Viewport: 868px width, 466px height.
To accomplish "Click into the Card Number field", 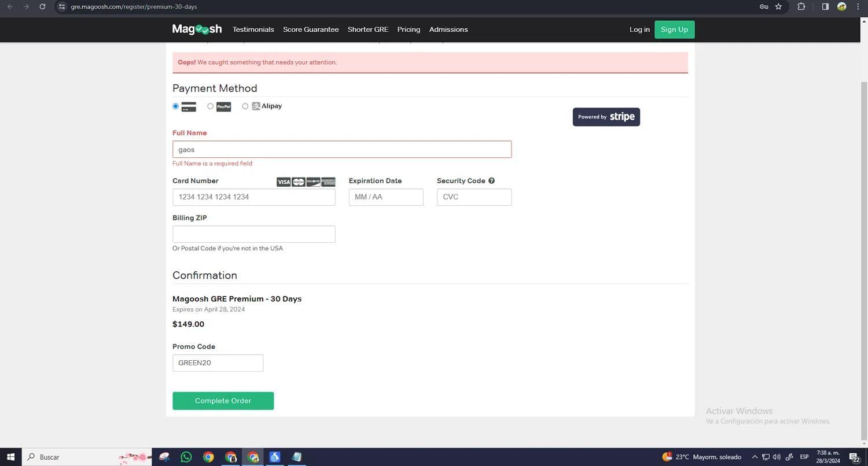I will [x=253, y=197].
